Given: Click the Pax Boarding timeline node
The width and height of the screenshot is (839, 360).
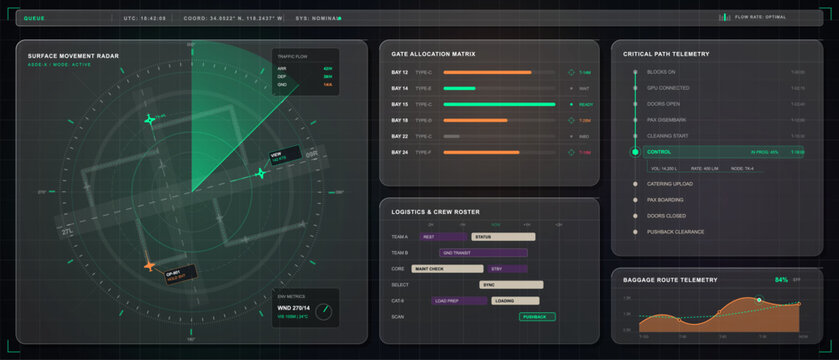Looking at the screenshot, I should click(x=635, y=200).
